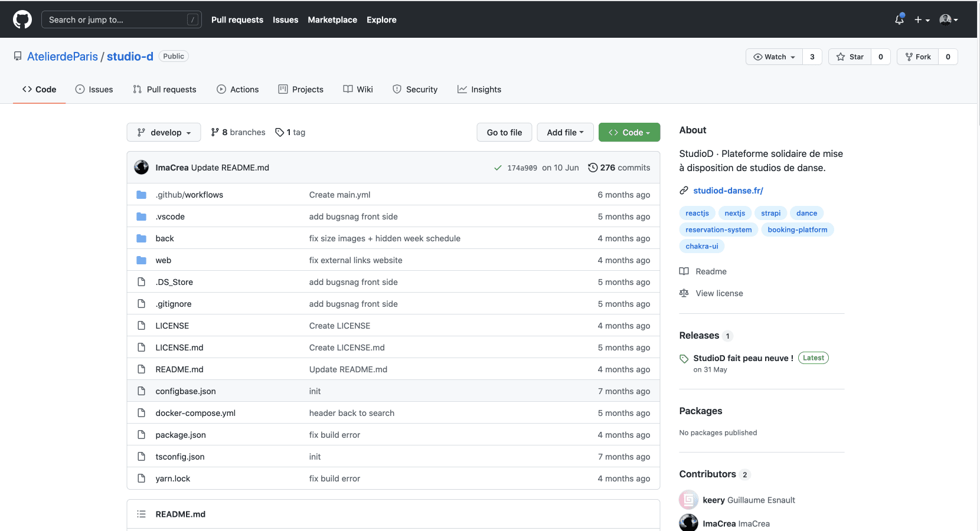This screenshot has width=980, height=531.
Task: Click View license link
Action: [x=711, y=293]
